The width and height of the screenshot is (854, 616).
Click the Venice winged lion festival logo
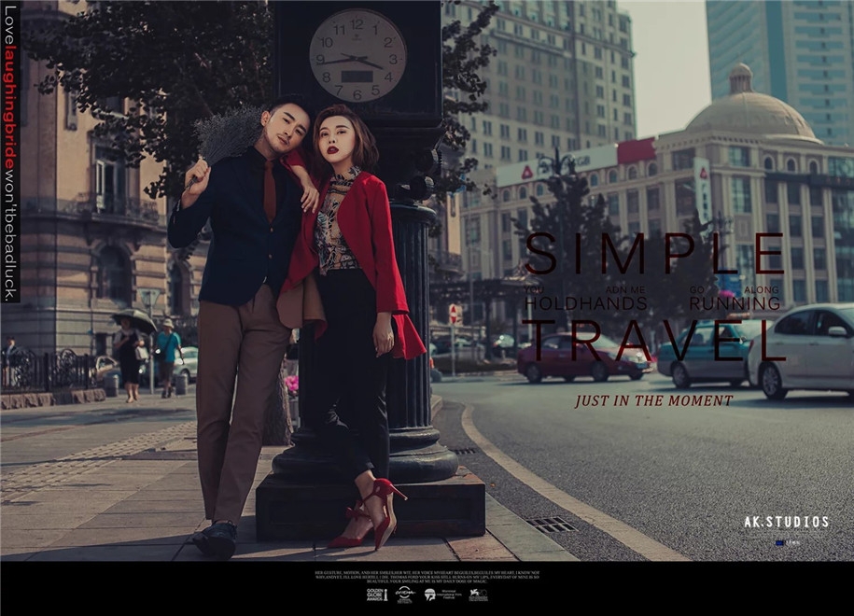[x=479, y=595]
